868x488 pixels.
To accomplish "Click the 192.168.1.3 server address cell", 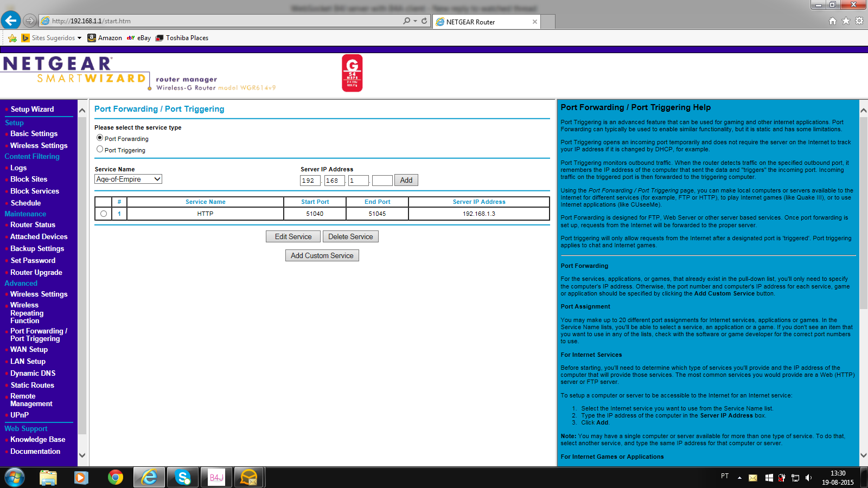I will click(479, 214).
